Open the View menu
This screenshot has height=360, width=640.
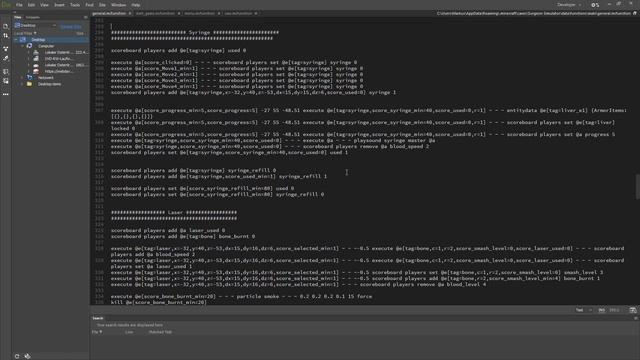[x=44, y=5]
